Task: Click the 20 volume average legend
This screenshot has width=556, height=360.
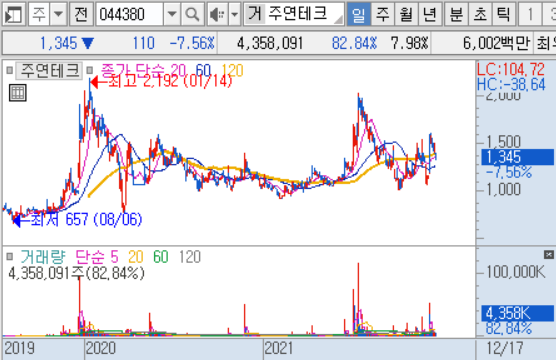Action: (136, 256)
